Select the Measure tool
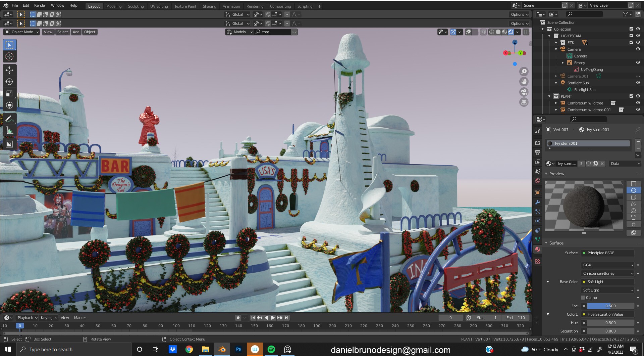This screenshot has height=356, width=644. [x=9, y=131]
